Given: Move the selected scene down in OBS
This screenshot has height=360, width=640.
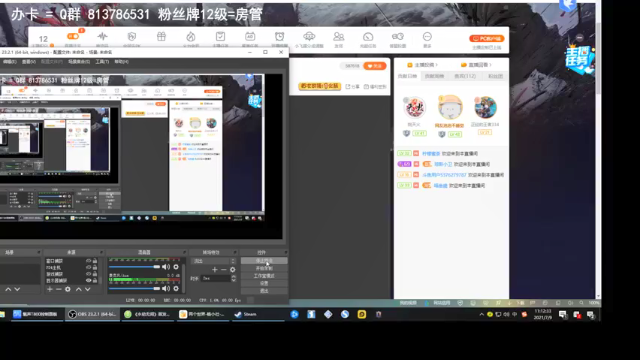Looking at the screenshot, I should point(17,289).
